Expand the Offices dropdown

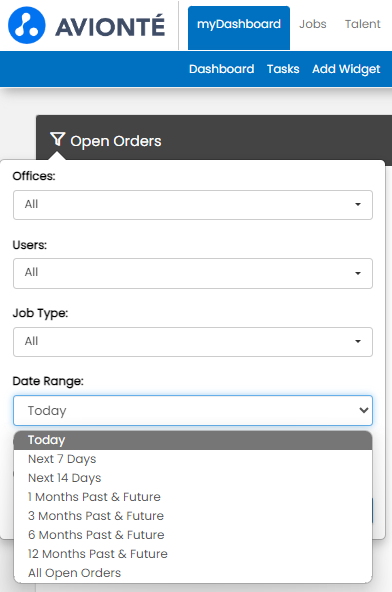pyautogui.click(x=193, y=205)
